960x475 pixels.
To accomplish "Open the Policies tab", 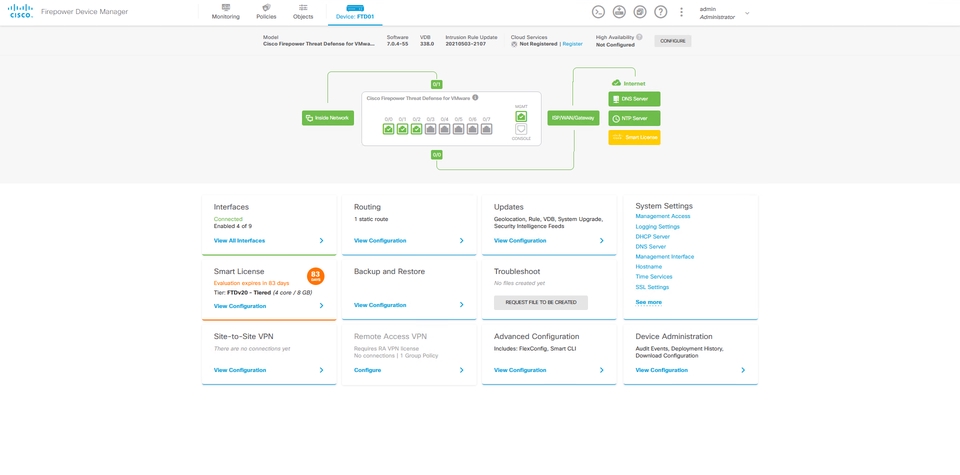I will [266, 12].
